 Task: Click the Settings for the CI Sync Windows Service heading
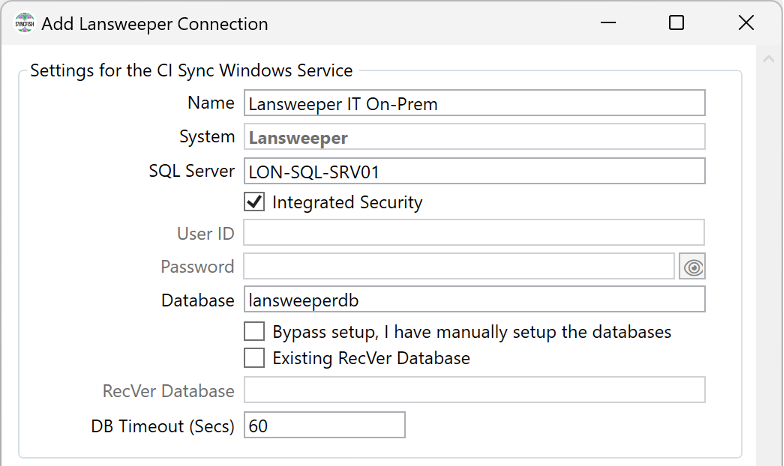[192, 70]
